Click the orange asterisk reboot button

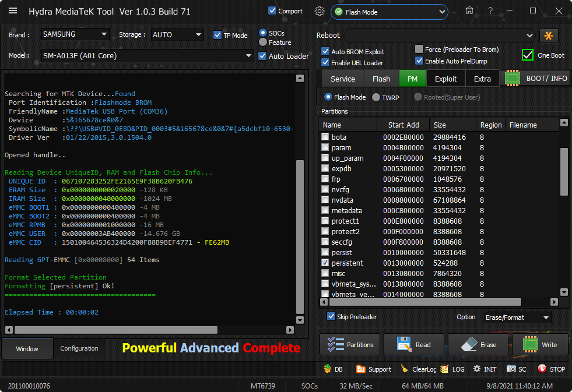pos(548,36)
